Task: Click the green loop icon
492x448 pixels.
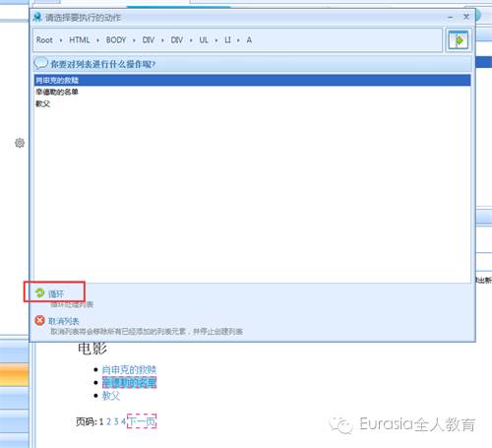Action: [x=39, y=292]
